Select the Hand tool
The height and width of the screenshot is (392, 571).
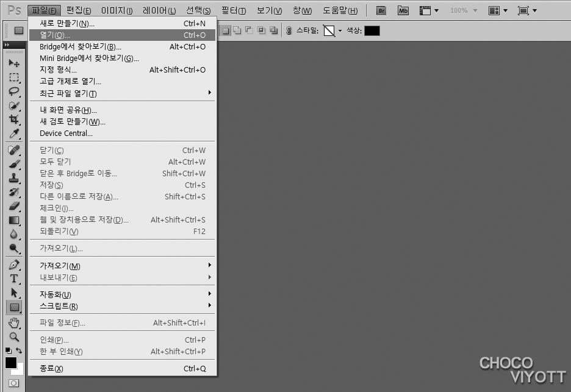click(13, 322)
